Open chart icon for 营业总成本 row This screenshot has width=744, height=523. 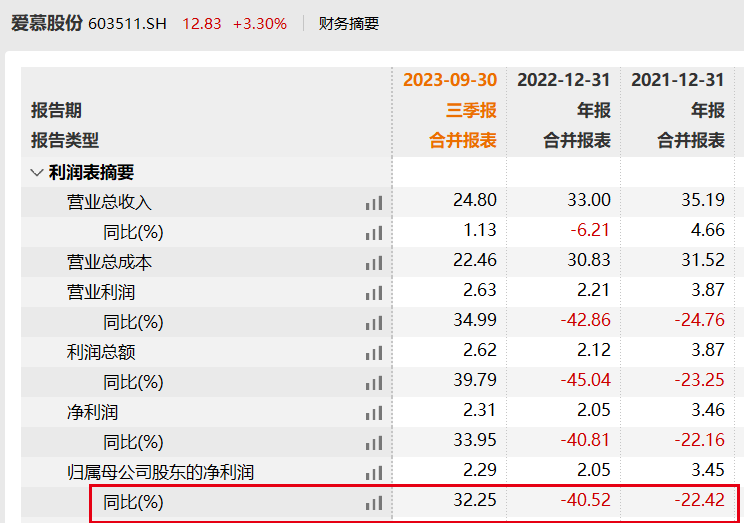(374, 263)
